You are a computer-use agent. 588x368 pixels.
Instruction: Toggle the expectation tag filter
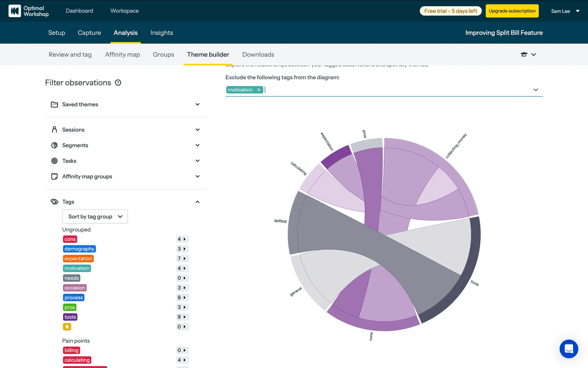[x=78, y=259]
